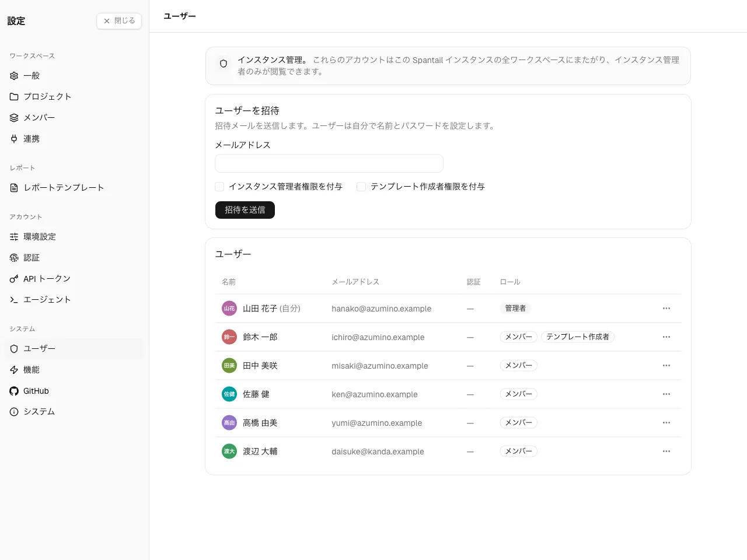Image resolution: width=747 pixels, height=560 pixels.
Task: Click the 名前 column header
Action: (x=229, y=282)
